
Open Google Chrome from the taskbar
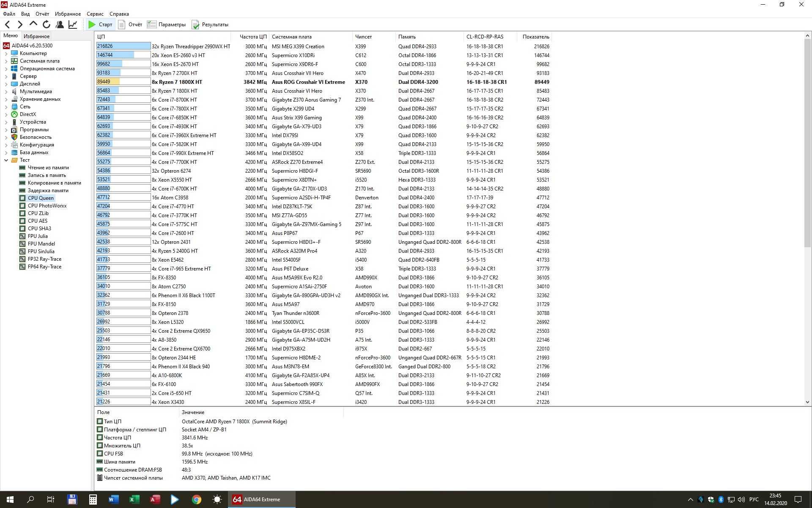tap(196, 500)
